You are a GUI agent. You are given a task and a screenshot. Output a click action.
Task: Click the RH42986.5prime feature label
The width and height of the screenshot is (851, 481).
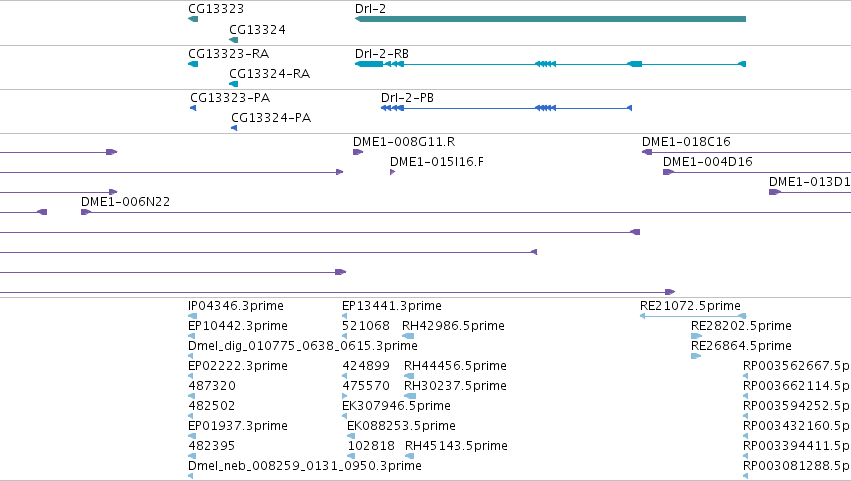point(453,326)
